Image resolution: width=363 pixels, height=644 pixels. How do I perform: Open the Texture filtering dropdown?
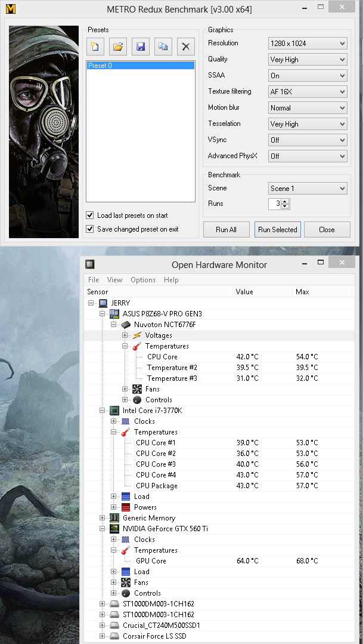tap(308, 91)
